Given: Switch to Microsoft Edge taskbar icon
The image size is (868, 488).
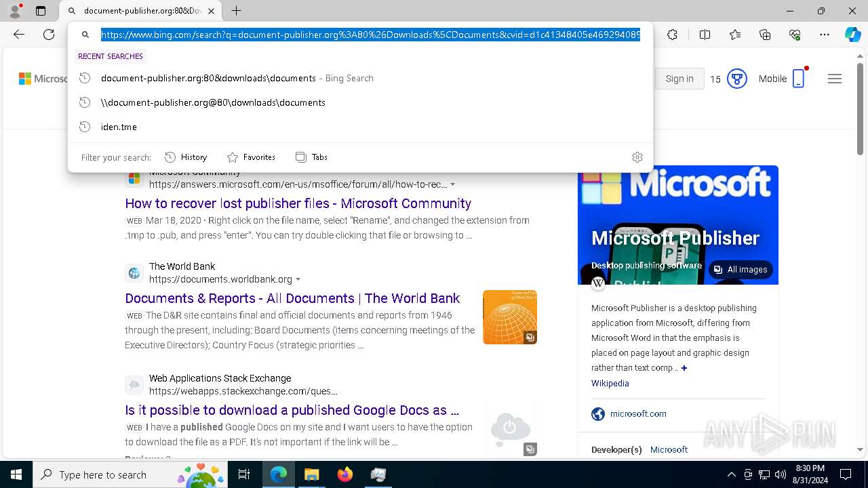Looking at the screenshot, I should coord(279,474).
